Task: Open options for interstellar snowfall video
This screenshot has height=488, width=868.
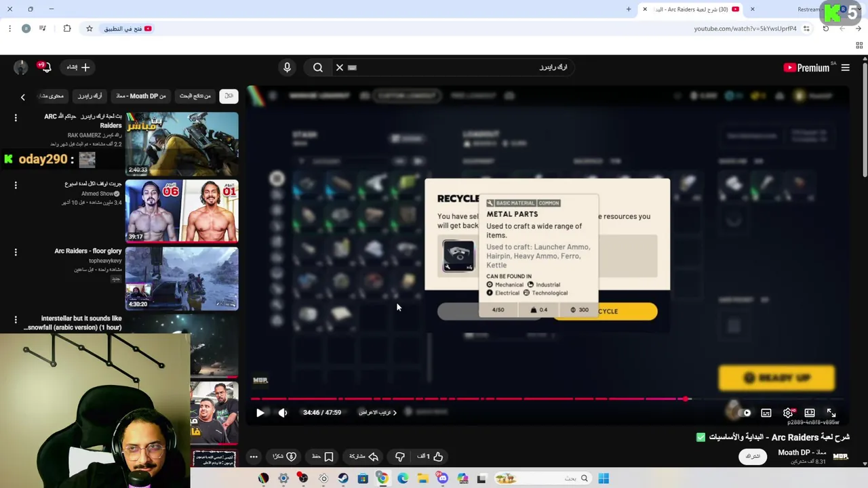Action: click(16, 319)
